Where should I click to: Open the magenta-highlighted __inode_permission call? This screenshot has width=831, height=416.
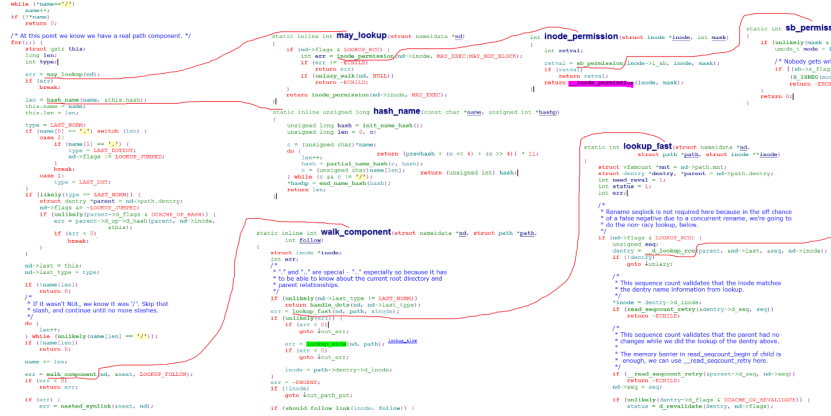[600, 83]
